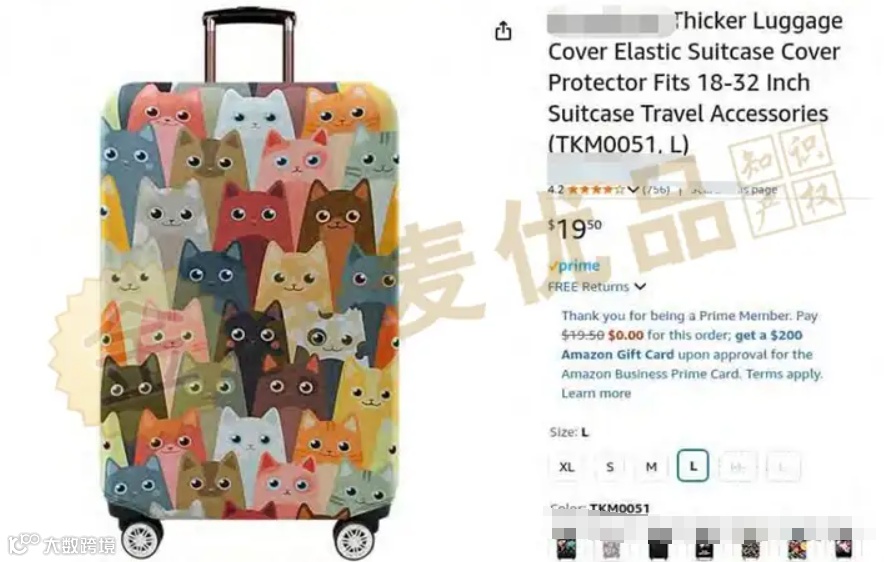Screen dimensions: 884x562
Task: Click the star rating icons
Action: (x=596, y=189)
